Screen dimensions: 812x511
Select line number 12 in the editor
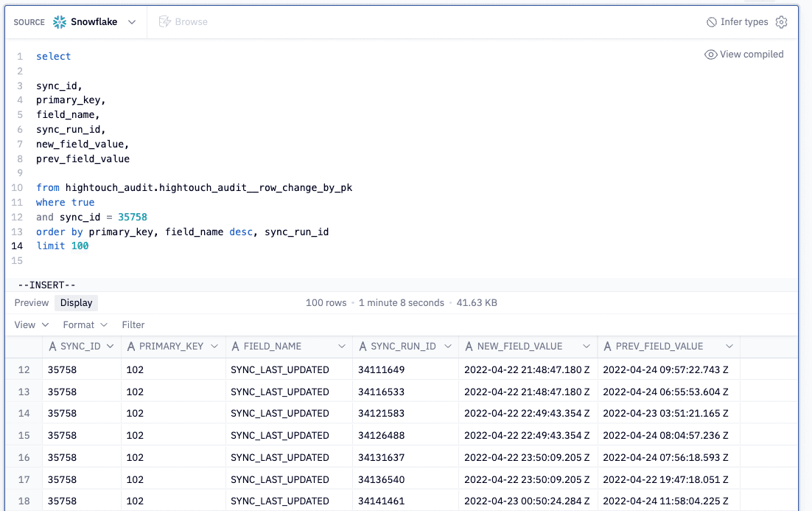[x=17, y=217]
